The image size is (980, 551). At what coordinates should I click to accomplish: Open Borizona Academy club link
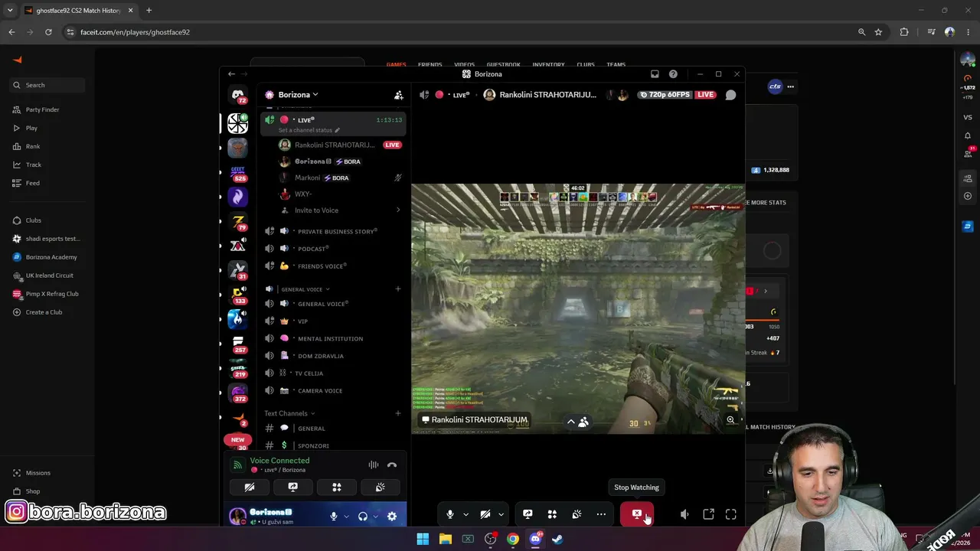click(x=51, y=257)
